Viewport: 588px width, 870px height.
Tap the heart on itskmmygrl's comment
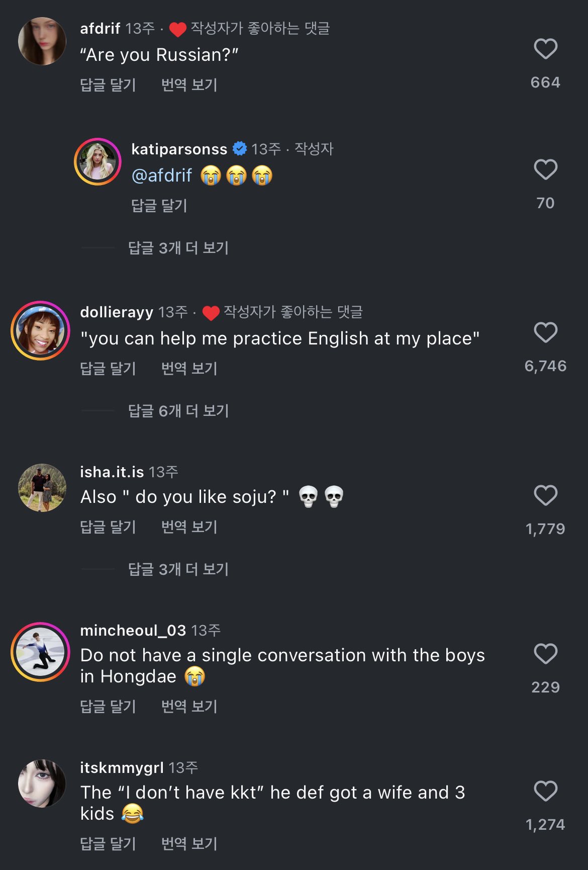(545, 792)
